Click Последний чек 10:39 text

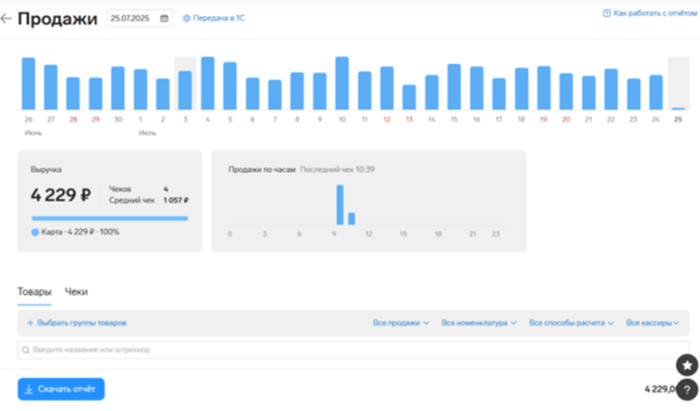point(337,170)
